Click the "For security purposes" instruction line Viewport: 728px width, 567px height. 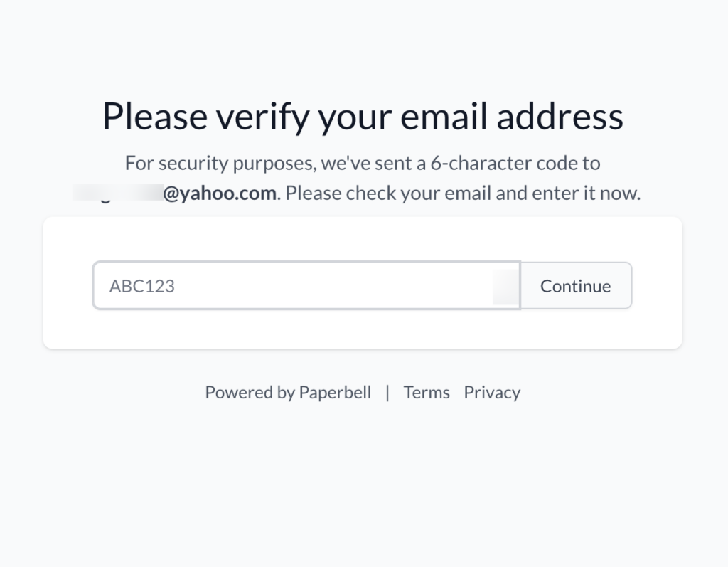[x=363, y=163]
